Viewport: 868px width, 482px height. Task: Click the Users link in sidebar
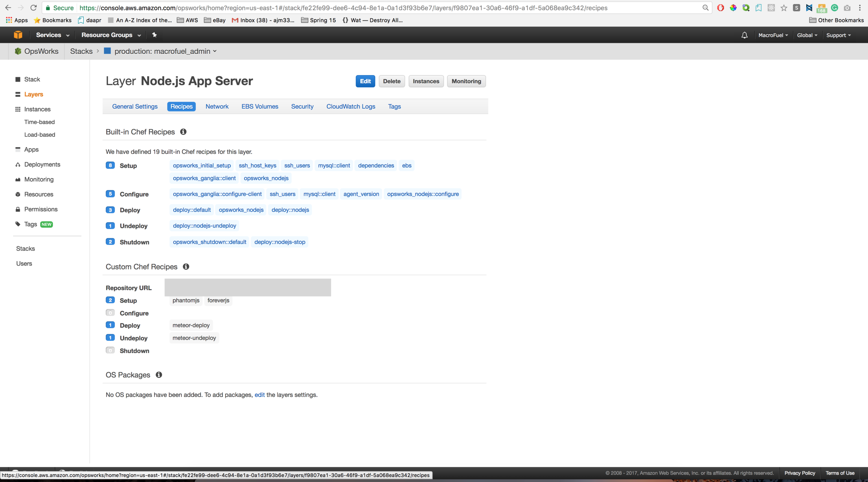pyautogui.click(x=24, y=263)
